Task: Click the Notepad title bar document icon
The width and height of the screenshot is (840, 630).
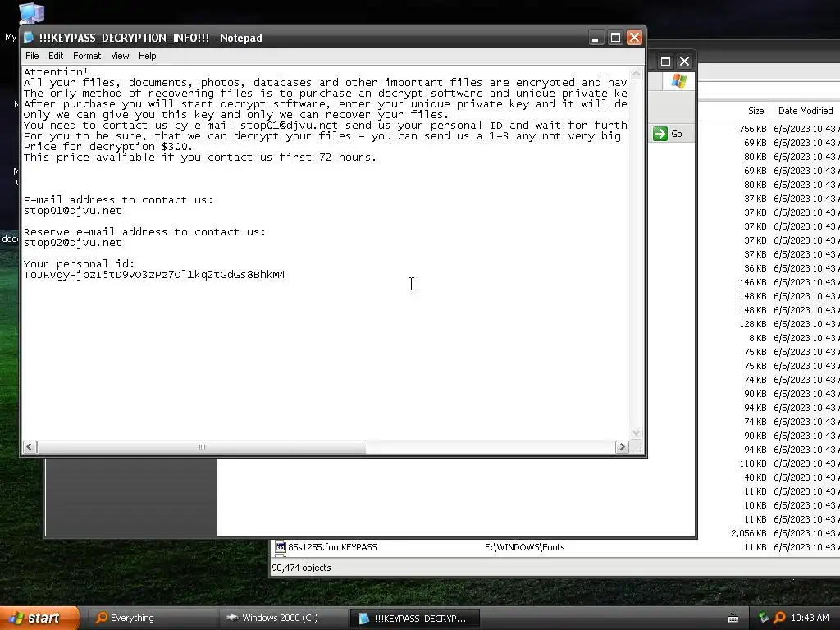Action: (29, 38)
